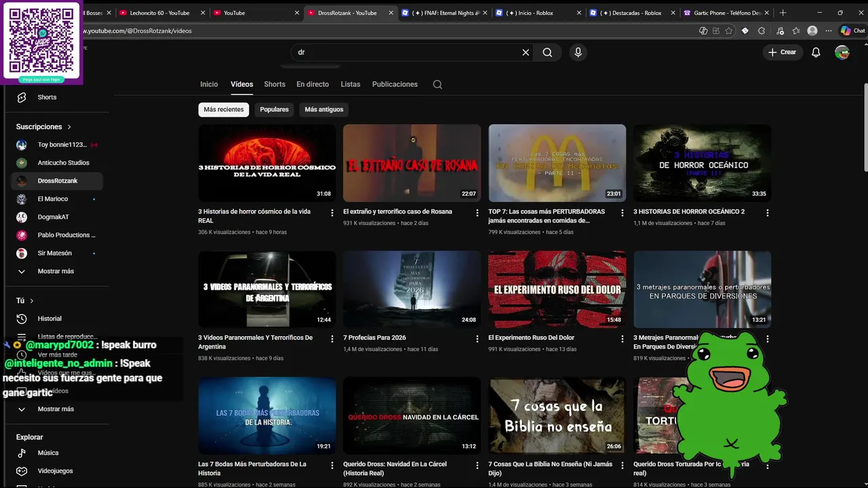The height and width of the screenshot is (488, 868).
Task: Clear the search box with the X icon
Action: [x=526, y=52]
